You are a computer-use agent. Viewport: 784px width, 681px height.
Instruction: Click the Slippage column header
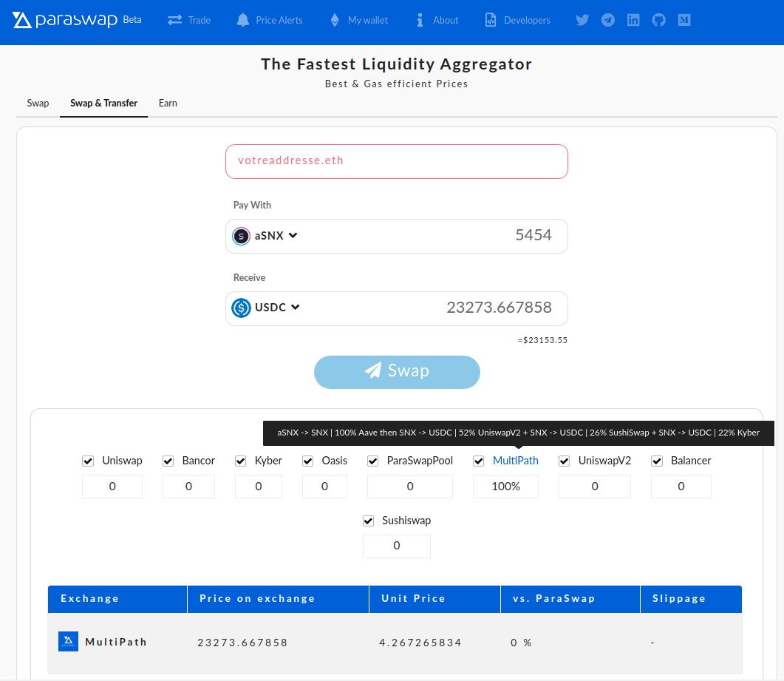click(x=692, y=599)
